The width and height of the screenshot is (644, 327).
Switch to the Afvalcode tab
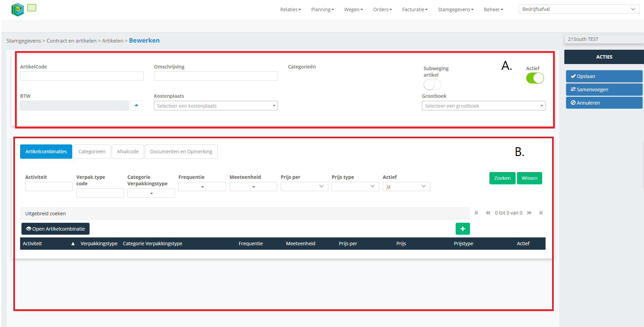click(x=128, y=152)
